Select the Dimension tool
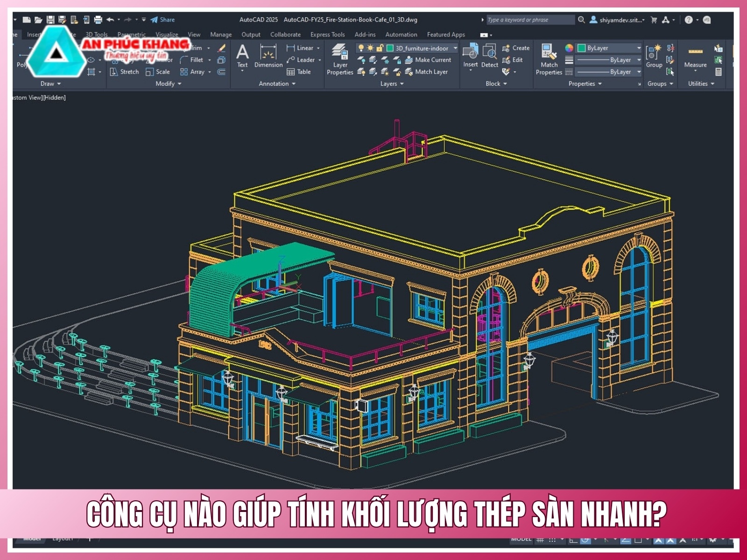This screenshot has height=560, width=747. click(268, 56)
